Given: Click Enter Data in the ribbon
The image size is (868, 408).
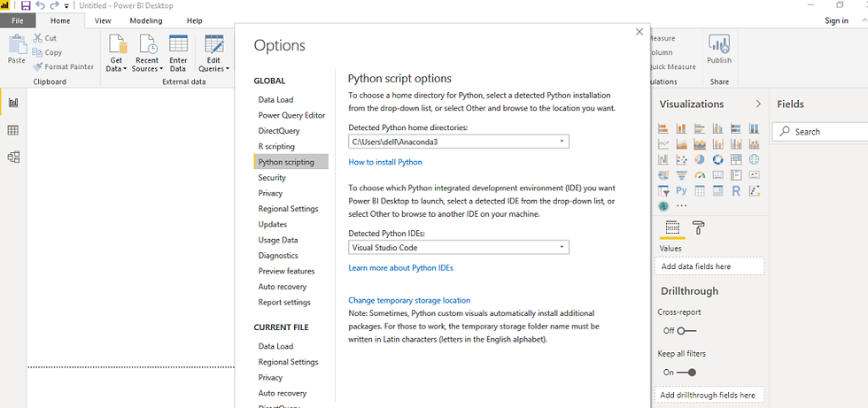Looking at the screenshot, I should click(x=178, y=53).
